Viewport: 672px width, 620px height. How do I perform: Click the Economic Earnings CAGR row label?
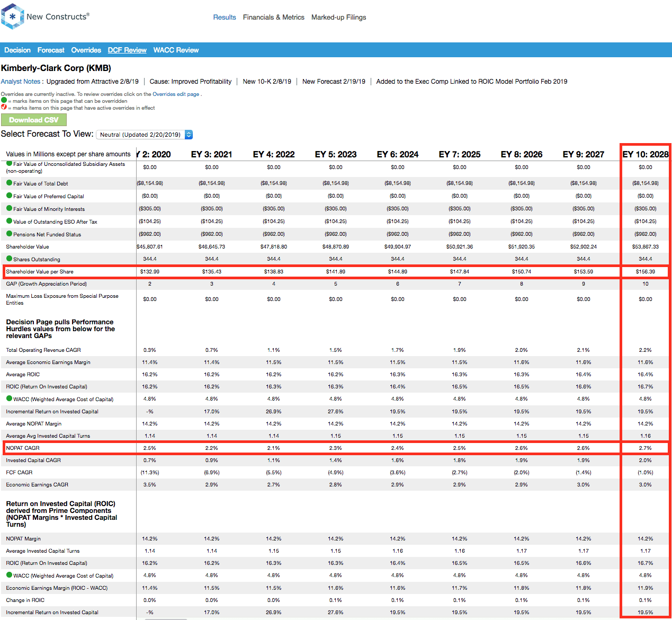pos(37,485)
